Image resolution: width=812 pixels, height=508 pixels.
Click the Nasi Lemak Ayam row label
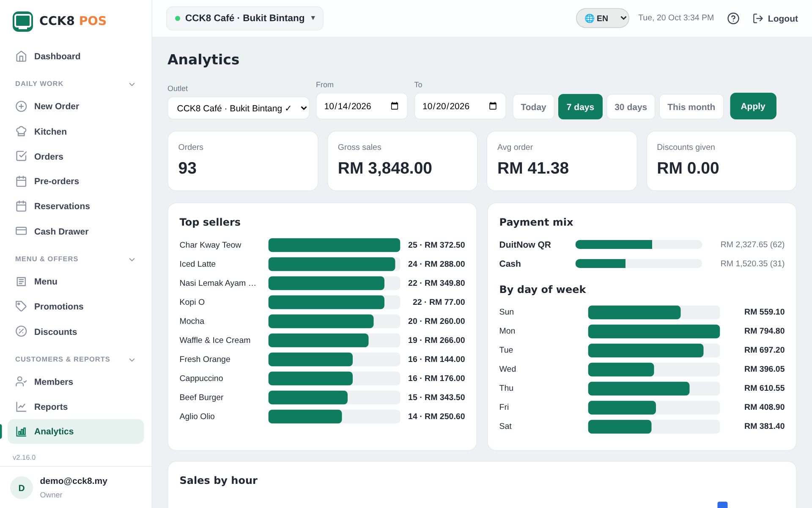pos(218,283)
